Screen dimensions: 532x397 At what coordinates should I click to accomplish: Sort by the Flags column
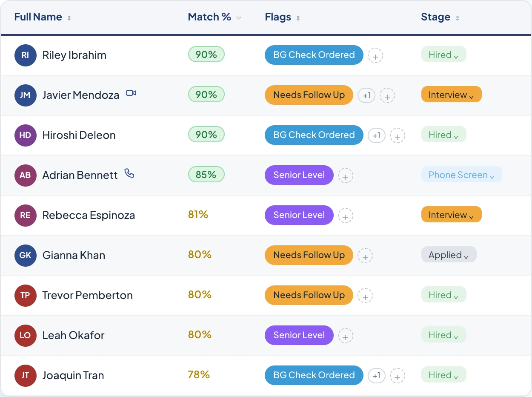pyautogui.click(x=282, y=17)
